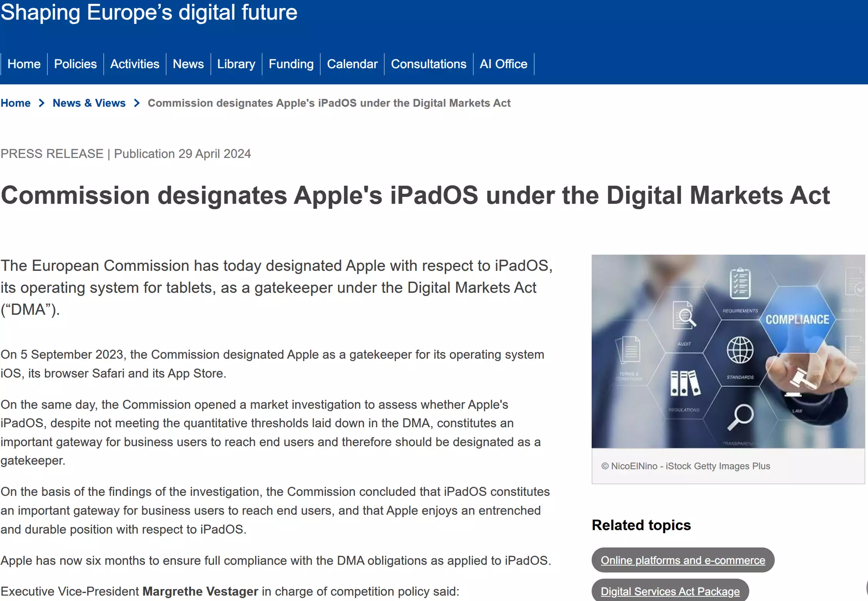Go to Home in breadcrumb trail
Viewport: 868px width, 601px height.
(15, 103)
